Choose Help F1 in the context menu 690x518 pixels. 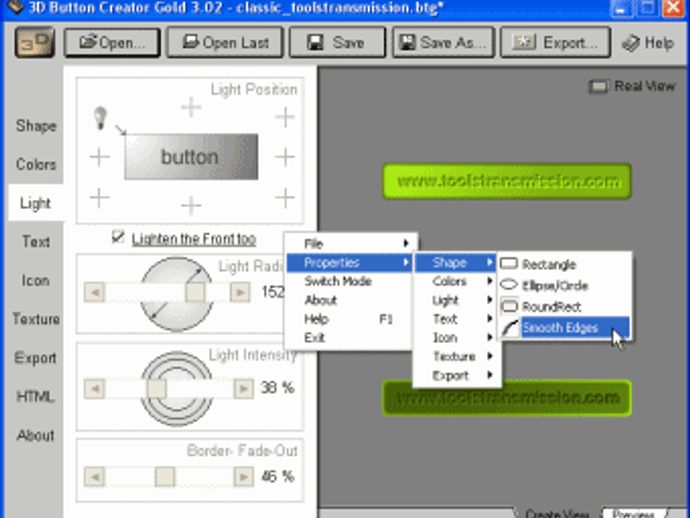click(350, 319)
